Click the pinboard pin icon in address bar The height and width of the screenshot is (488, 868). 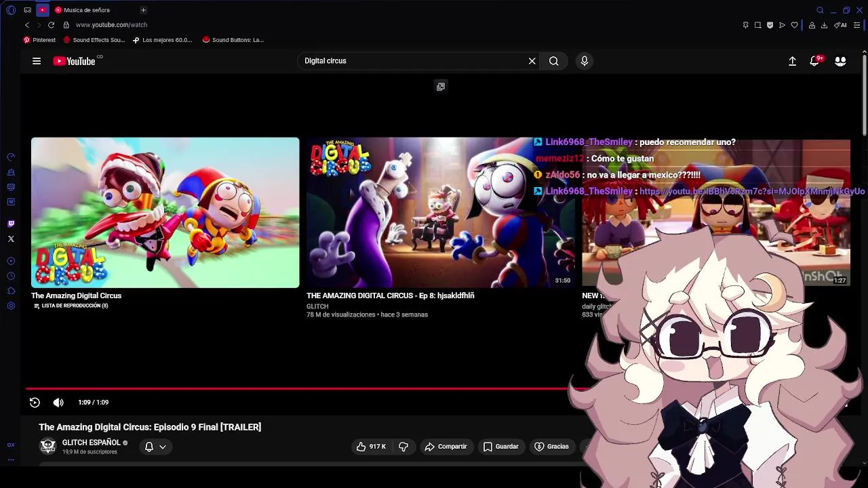pos(745,25)
